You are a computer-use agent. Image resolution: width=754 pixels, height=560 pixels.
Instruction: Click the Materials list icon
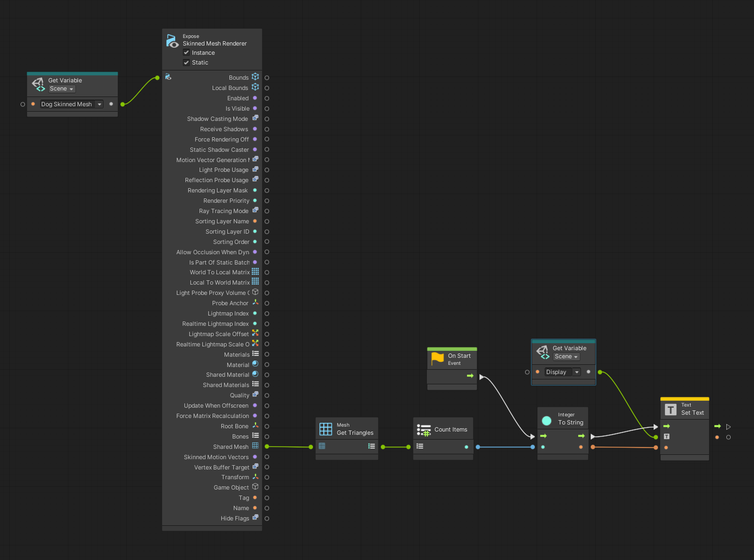click(x=255, y=353)
